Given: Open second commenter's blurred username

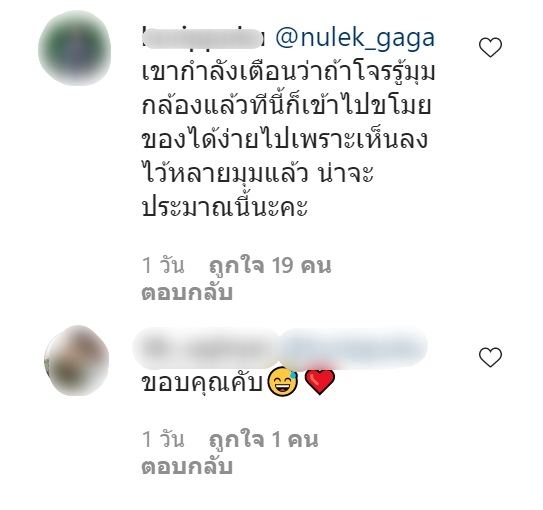Looking at the screenshot, I should tap(206, 348).
